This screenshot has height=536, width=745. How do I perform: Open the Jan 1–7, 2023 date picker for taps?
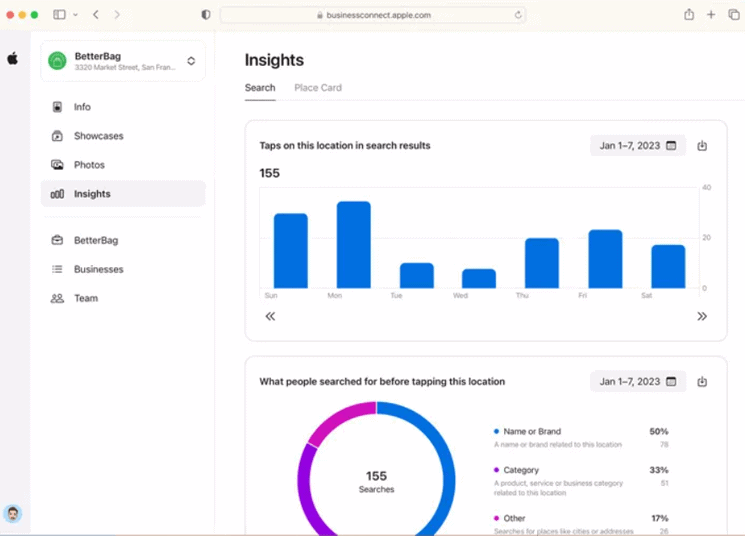637,146
